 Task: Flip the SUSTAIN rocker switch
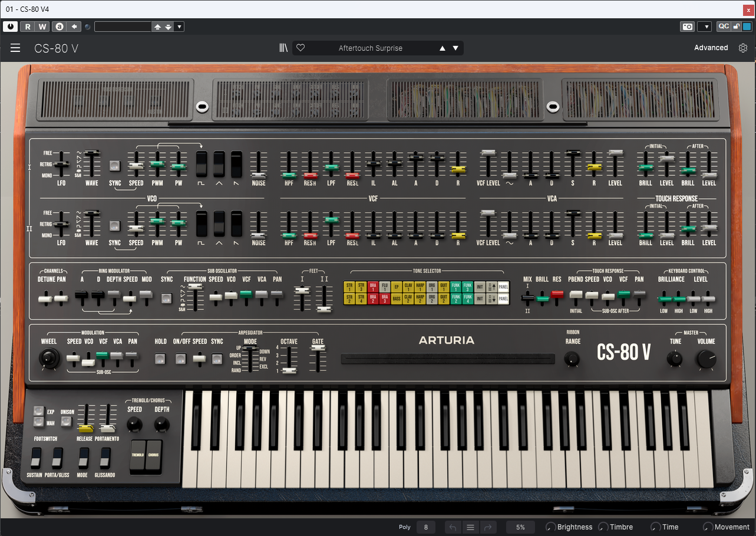pos(35,458)
